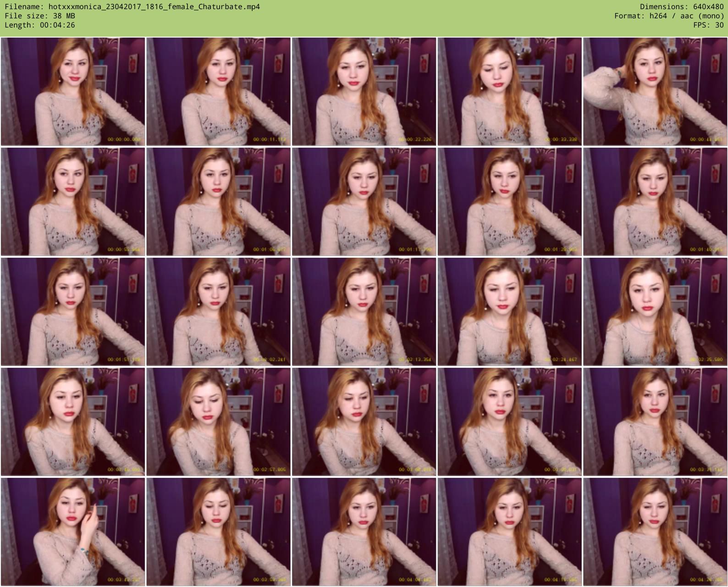This screenshot has height=587, width=728.
Task: Open the last thumbnail in the fourth row
Action: tap(655, 422)
